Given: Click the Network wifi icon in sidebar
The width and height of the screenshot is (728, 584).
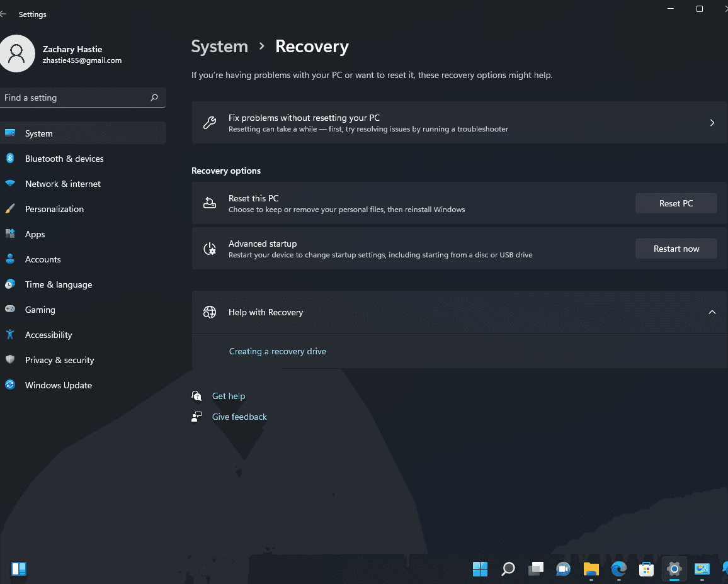Looking at the screenshot, I should [9, 183].
